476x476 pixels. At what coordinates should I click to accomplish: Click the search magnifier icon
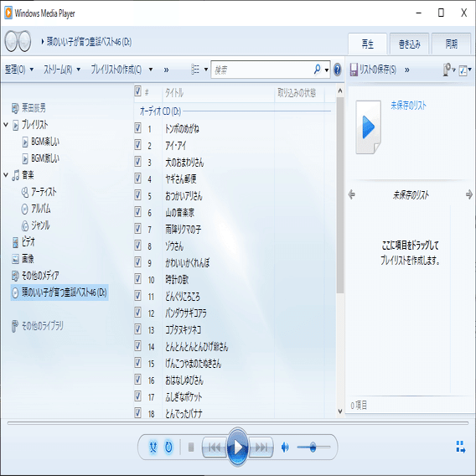pyautogui.click(x=318, y=70)
